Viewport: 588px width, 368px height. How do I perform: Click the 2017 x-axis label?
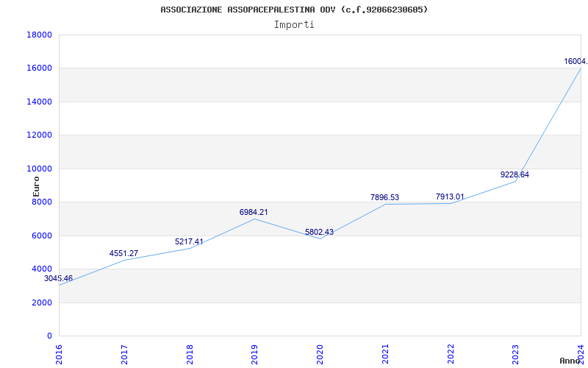(124, 355)
